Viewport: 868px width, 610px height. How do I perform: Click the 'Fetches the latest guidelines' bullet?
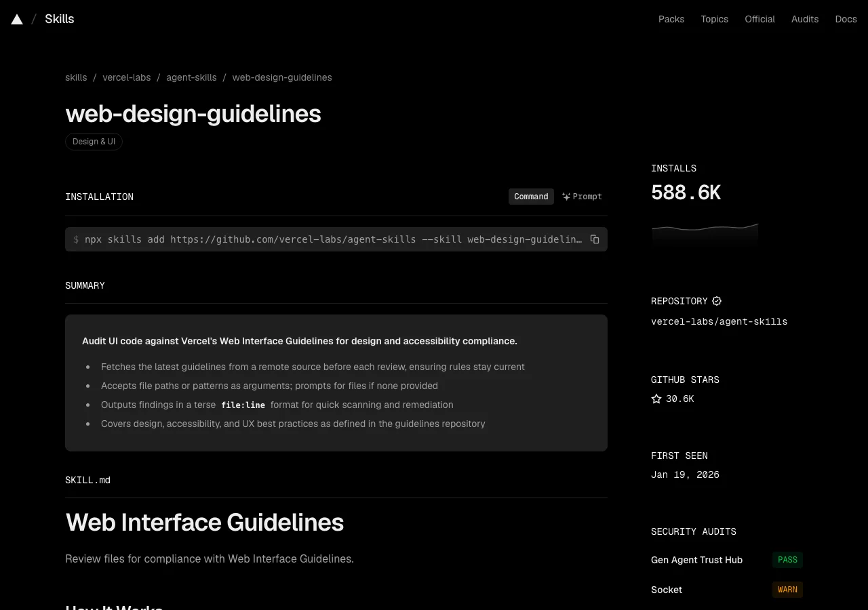313,367
